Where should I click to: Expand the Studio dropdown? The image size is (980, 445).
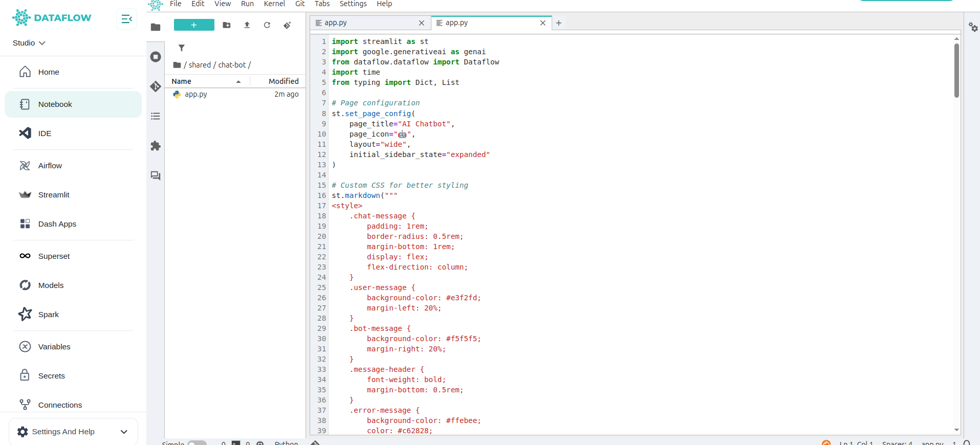(29, 43)
